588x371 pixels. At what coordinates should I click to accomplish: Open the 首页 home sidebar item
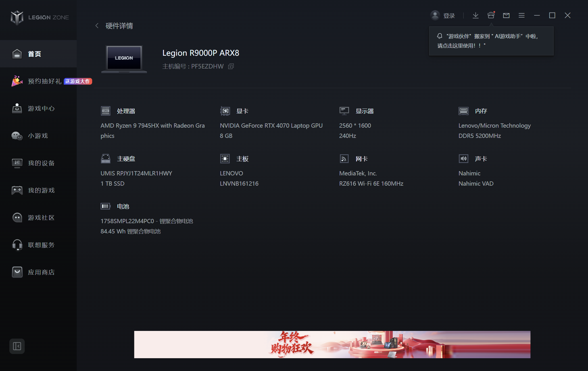(x=34, y=54)
